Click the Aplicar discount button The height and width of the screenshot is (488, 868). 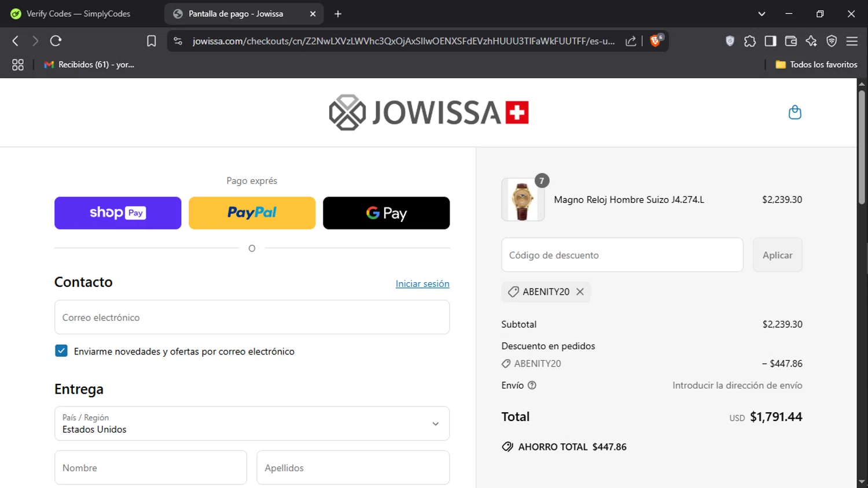pos(777,255)
